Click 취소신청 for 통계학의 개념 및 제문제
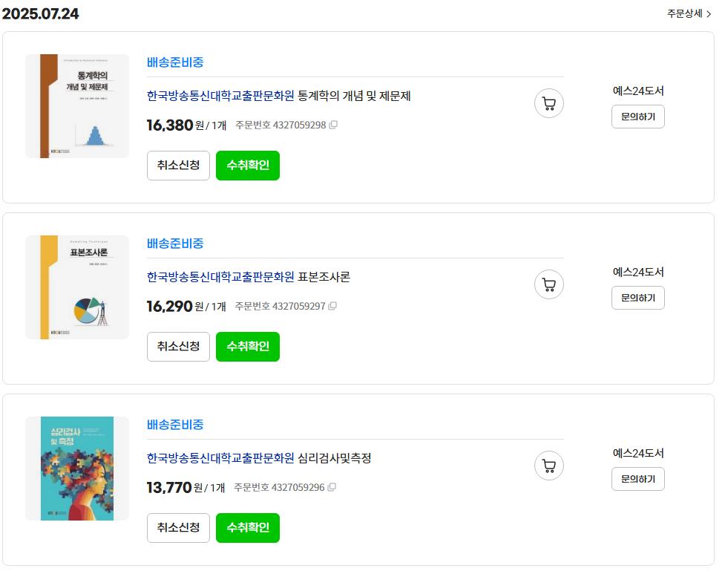Viewport: 728px width, 574px height. (178, 166)
